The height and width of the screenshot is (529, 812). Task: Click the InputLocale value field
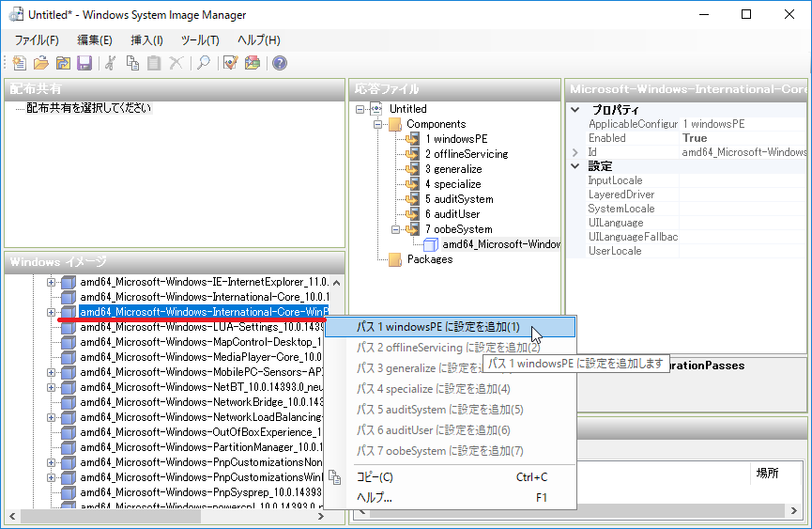point(744,180)
